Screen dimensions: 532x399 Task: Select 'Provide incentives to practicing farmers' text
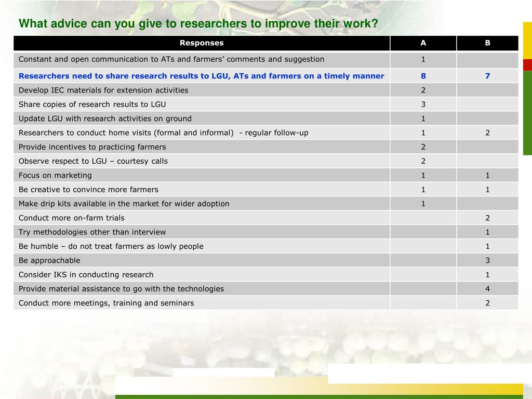(x=92, y=147)
